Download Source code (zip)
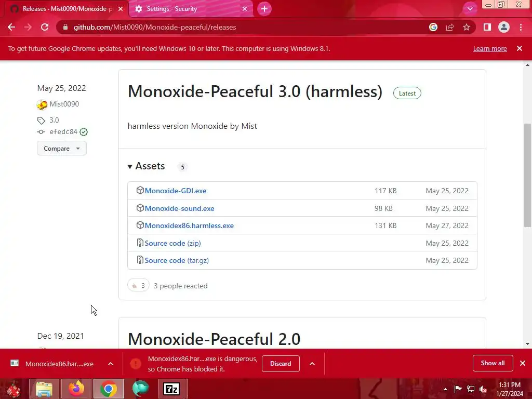This screenshot has width=532, height=399. click(x=172, y=243)
